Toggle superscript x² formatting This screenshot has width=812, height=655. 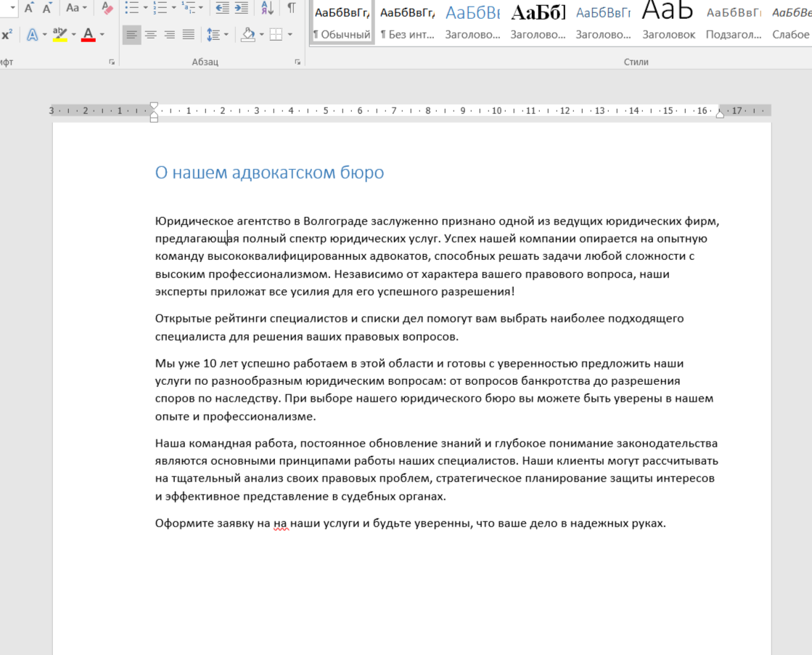(x=7, y=35)
